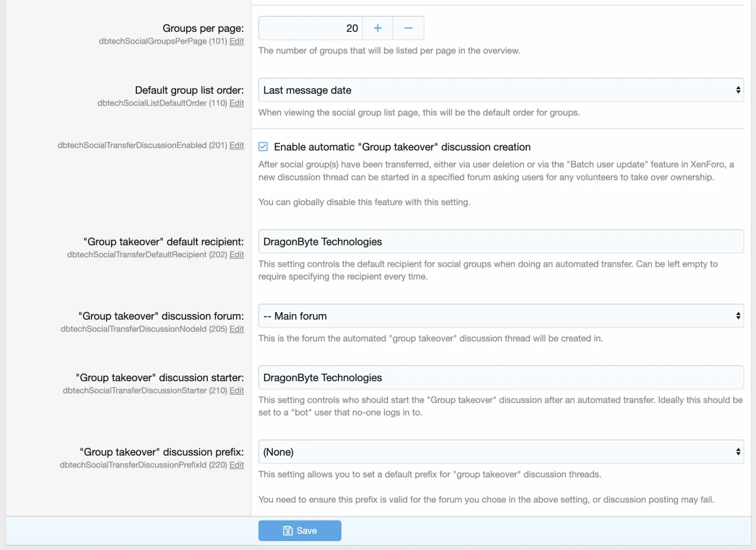
Task: Expand the "Group takeover" discussion forum dropdown
Action: pos(500,316)
